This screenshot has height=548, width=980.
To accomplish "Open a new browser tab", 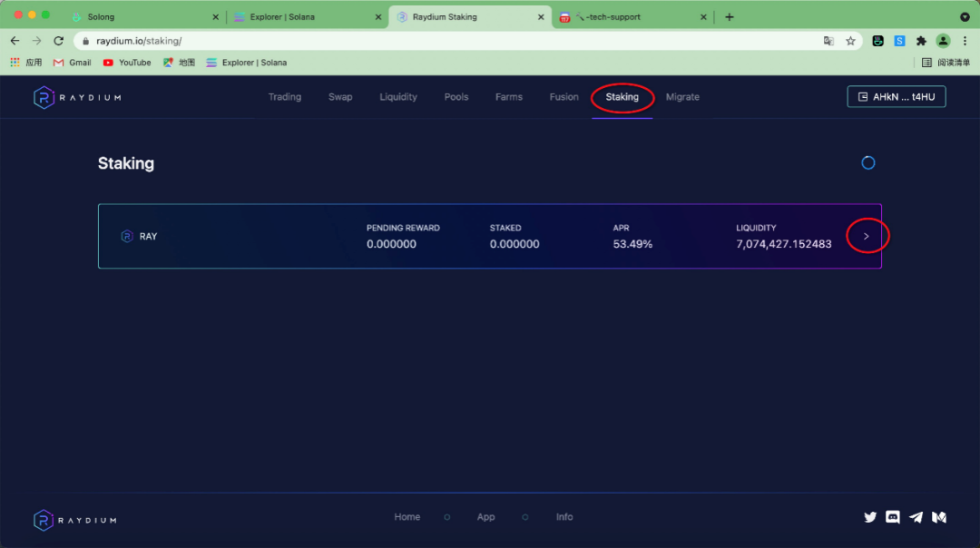I will [x=730, y=17].
